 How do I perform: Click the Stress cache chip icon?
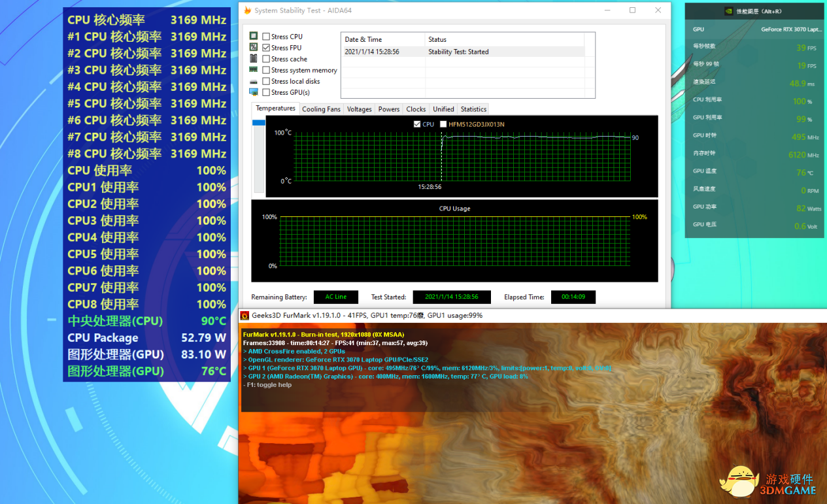click(254, 58)
